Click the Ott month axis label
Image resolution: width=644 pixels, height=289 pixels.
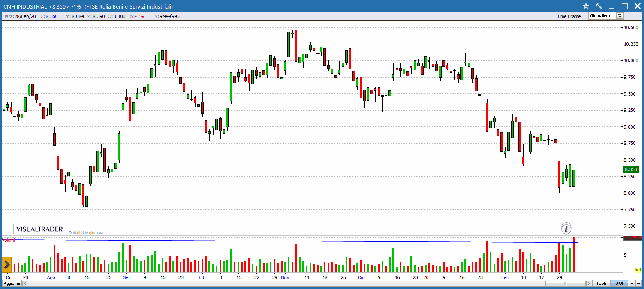pyautogui.click(x=202, y=277)
